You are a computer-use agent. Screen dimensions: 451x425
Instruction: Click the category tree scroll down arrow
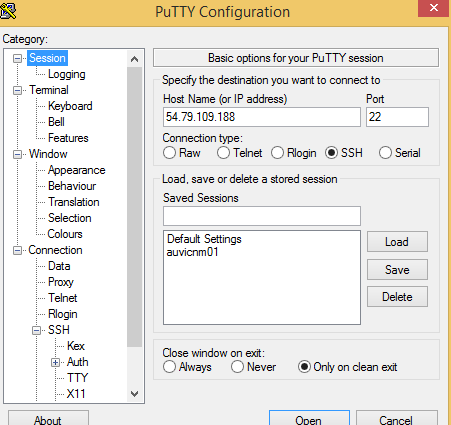tap(134, 394)
